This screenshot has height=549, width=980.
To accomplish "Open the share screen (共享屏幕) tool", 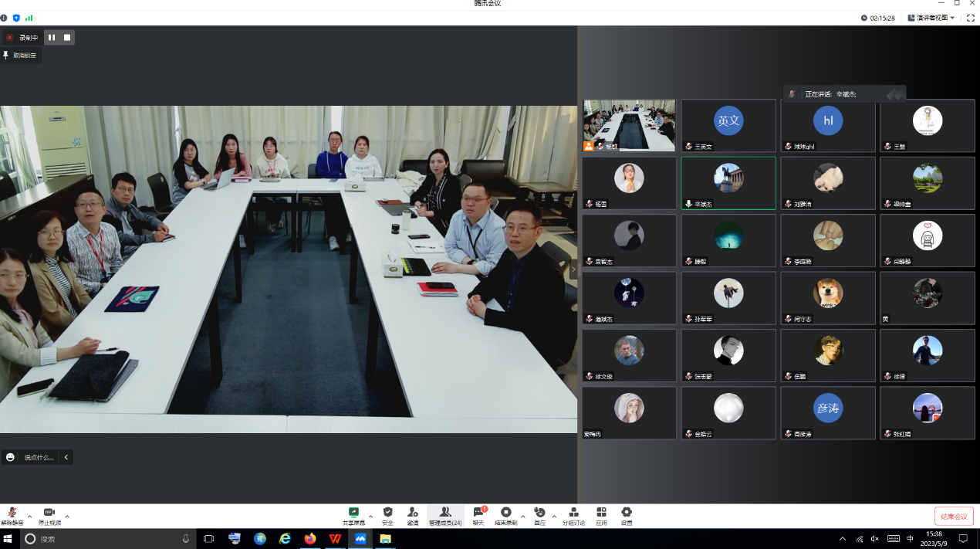I will tap(353, 515).
